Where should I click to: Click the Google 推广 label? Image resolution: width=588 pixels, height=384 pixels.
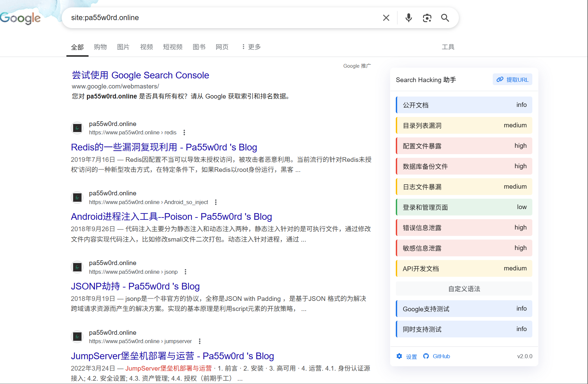357,66
